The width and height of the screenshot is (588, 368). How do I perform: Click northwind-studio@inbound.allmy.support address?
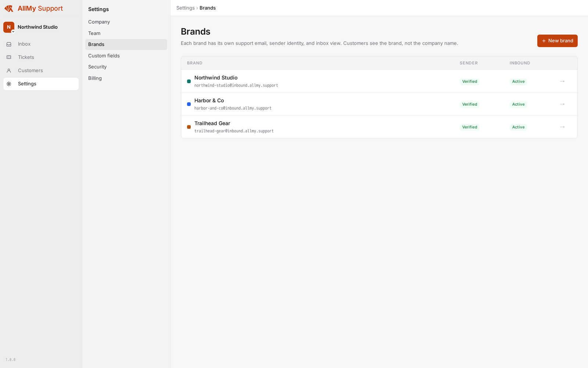[236, 85]
